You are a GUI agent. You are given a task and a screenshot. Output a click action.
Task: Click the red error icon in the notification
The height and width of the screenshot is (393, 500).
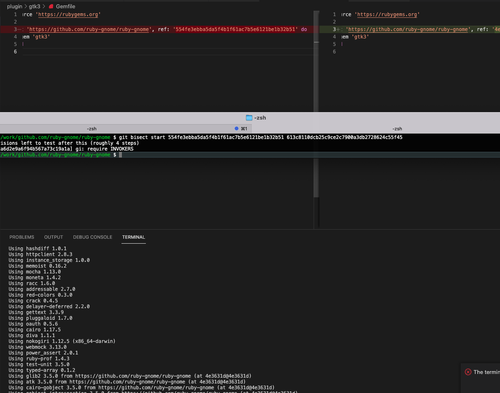(468, 372)
